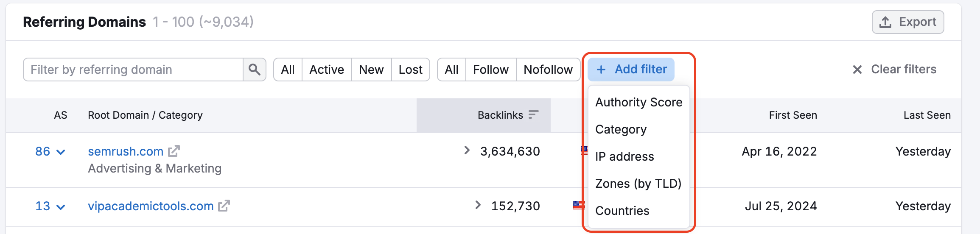
Task: Click the Export upload icon
Action: pyautogui.click(x=885, y=22)
